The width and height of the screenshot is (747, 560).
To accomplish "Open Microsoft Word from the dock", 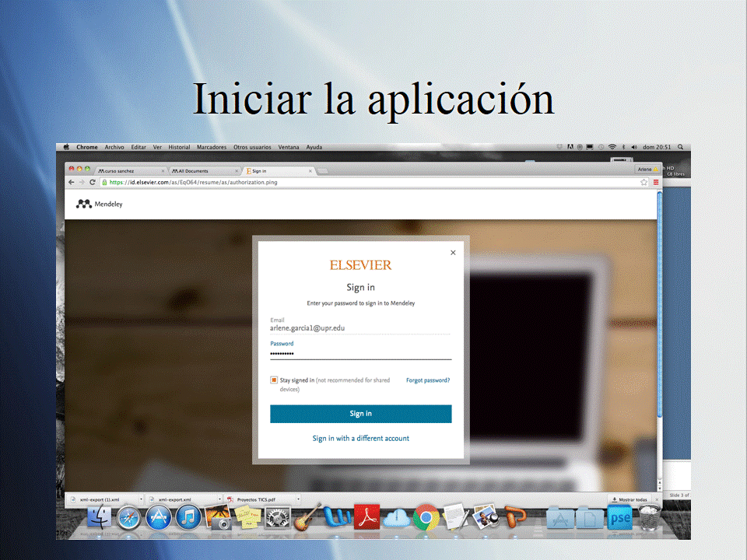I will (337, 517).
